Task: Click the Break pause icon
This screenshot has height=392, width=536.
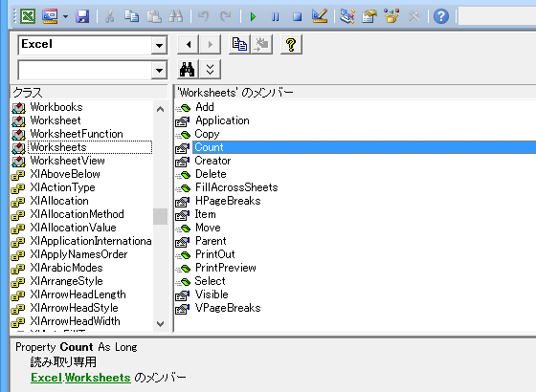Action: (x=276, y=16)
